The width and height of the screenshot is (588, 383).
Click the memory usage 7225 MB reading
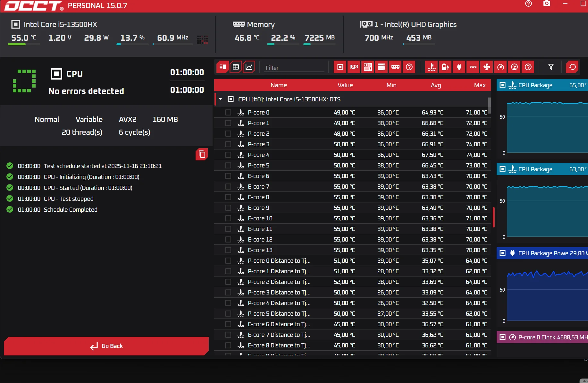point(319,38)
